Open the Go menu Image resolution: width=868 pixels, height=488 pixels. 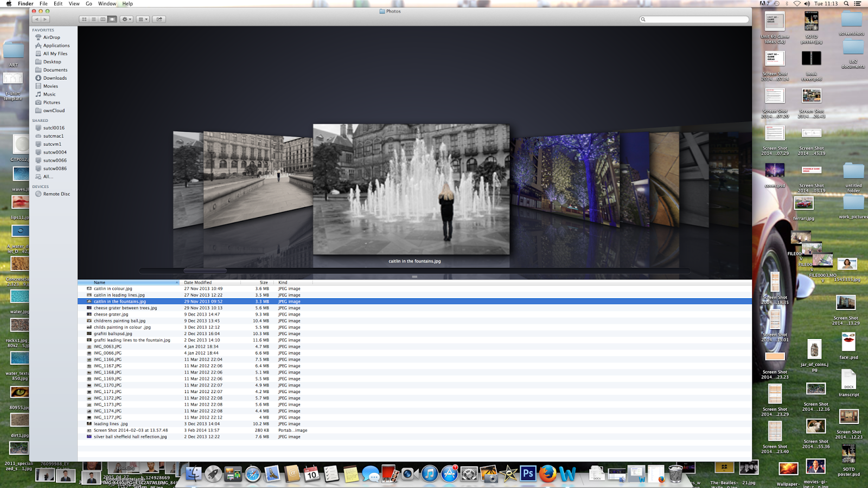pyautogui.click(x=89, y=3)
